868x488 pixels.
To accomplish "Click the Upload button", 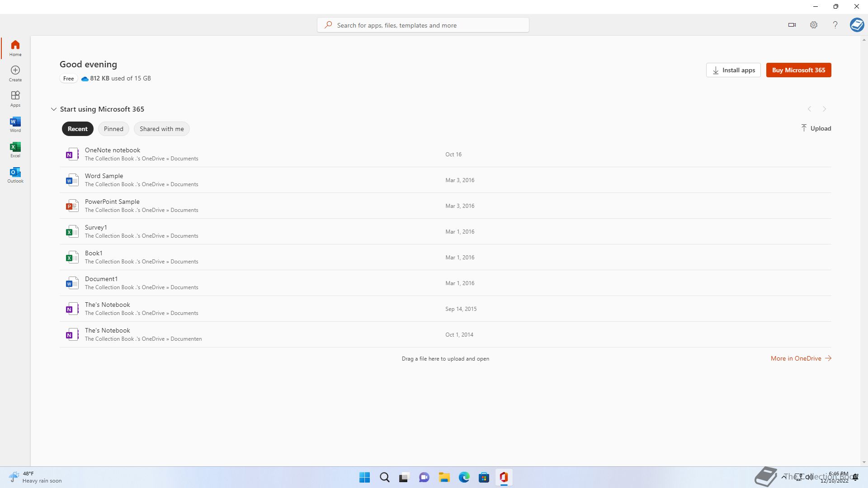I will tap(816, 128).
